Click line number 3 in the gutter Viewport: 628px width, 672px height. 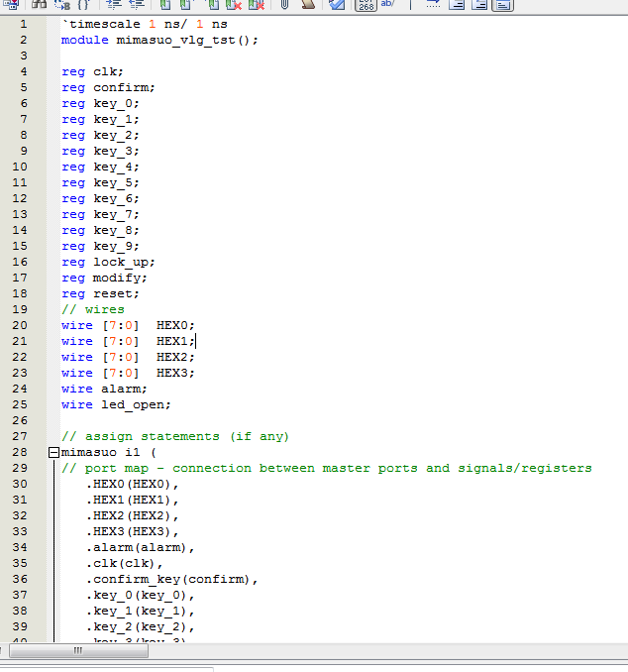24,56
